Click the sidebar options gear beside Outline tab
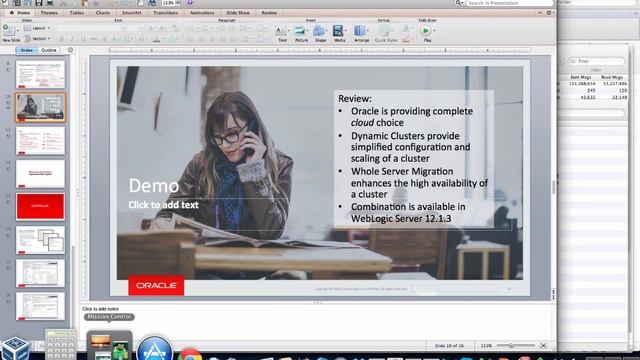Image resolution: width=640 pixels, height=360 pixels. pos(70,50)
